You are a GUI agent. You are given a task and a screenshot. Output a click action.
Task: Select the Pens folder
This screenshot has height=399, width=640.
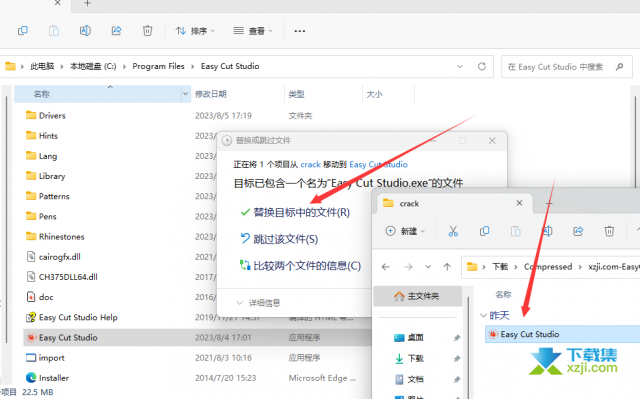[47, 217]
